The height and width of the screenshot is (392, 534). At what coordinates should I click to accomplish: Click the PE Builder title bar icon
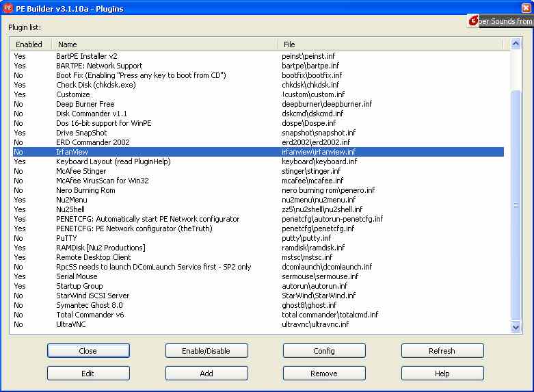[x=8, y=8]
